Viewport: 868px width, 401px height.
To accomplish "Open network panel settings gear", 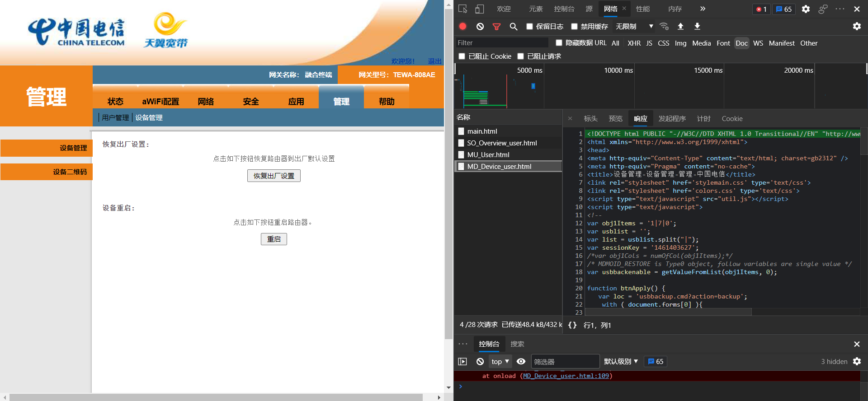I will (857, 26).
